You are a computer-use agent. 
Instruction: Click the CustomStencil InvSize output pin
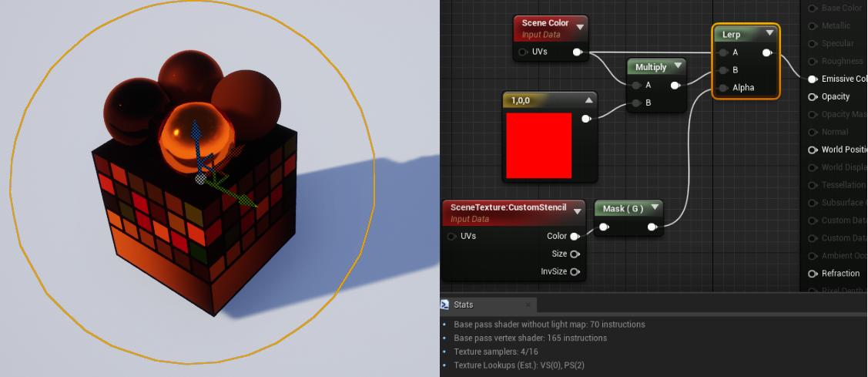575,271
